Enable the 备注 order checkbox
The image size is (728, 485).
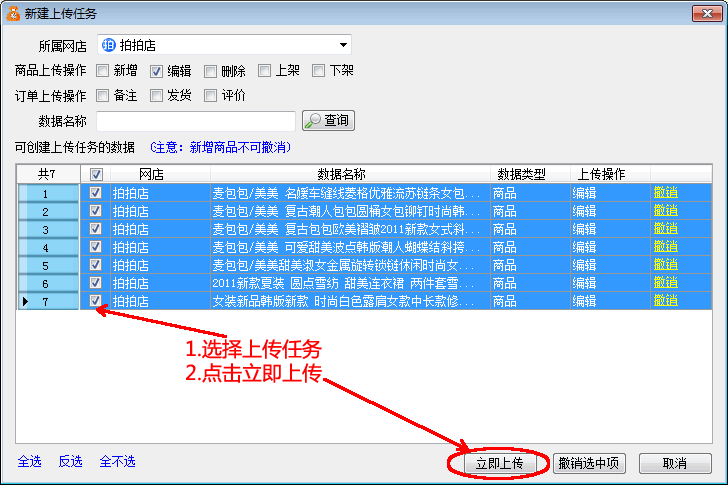coord(102,96)
